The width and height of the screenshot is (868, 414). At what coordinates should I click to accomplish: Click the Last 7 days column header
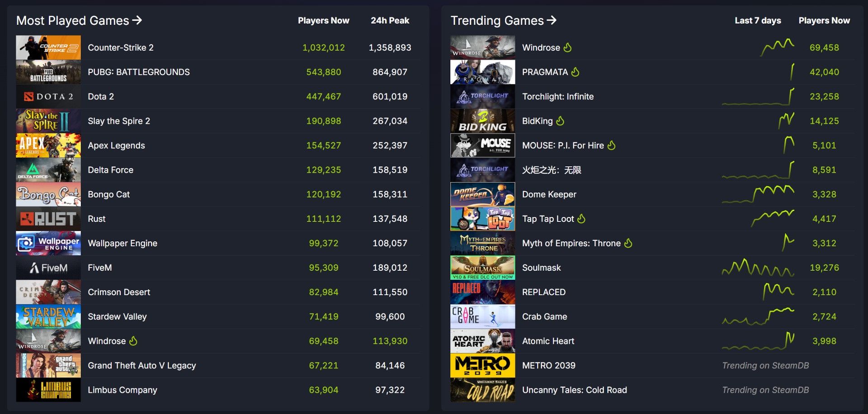coord(758,20)
